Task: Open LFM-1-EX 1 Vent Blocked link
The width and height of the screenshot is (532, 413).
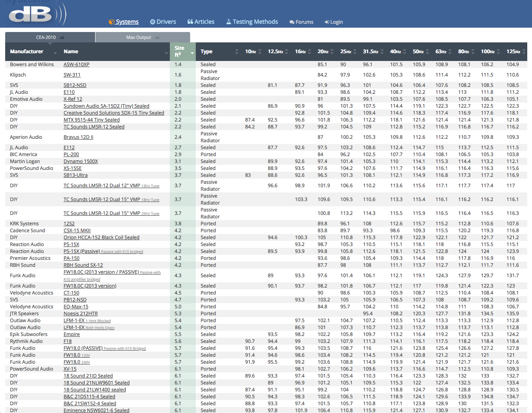Action: [x=87, y=320]
